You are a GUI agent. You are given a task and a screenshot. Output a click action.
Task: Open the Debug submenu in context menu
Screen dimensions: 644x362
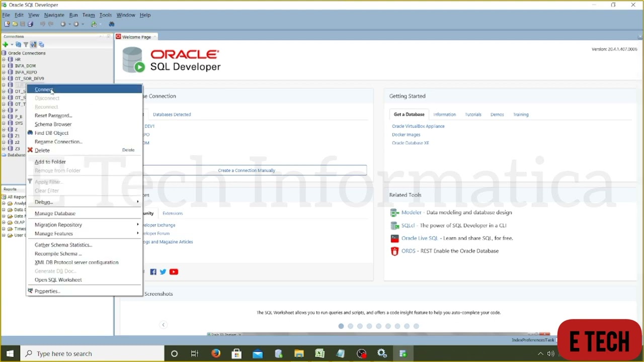pyautogui.click(x=84, y=202)
